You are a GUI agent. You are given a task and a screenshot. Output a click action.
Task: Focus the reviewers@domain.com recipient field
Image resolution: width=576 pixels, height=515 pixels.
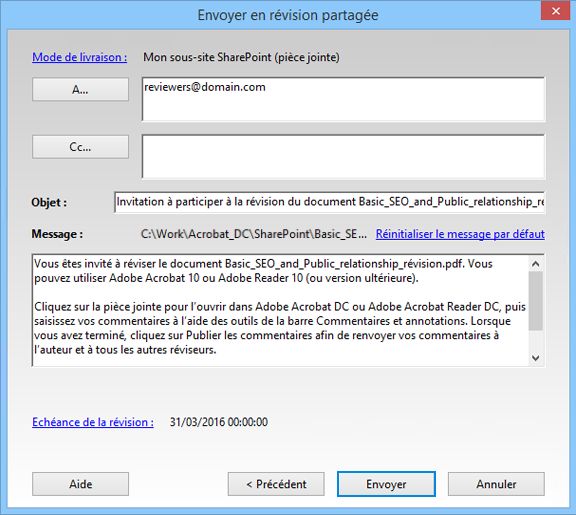343,99
